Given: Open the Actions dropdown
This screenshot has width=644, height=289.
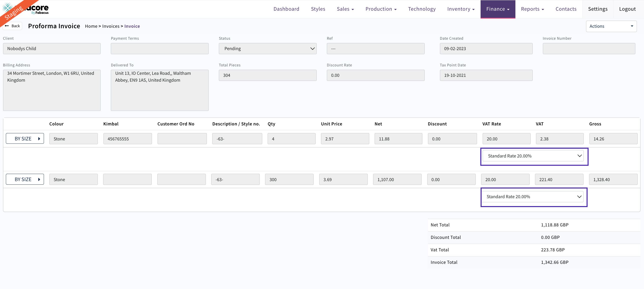Looking at the screenshot, I should (x=611, y=26).
